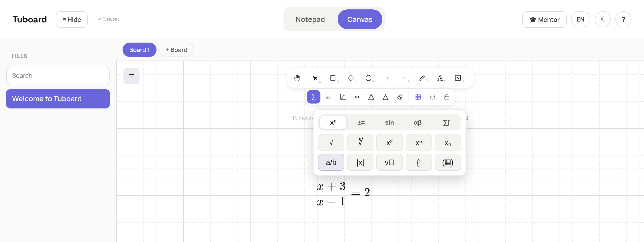Screen dimensions: 644x242
Task: Select the Σ∫ calculus category tab
Action: [446, 122]
